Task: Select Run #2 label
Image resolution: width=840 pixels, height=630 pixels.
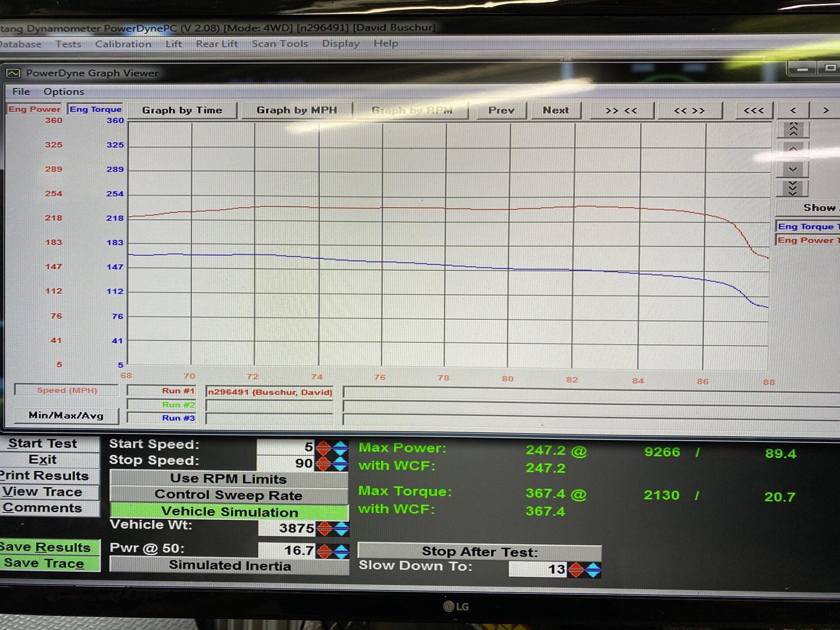Action: tap(162, 405)
